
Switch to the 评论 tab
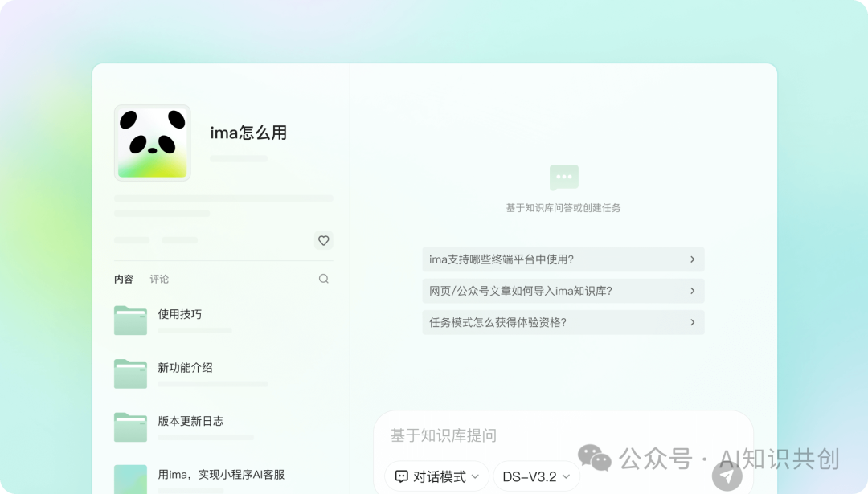[159, 279]
